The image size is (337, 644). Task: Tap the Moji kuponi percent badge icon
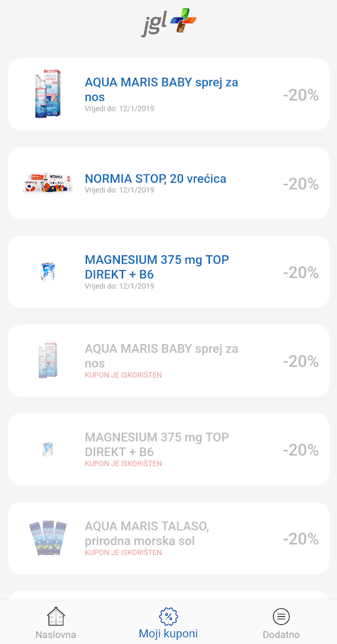(168, 616)
